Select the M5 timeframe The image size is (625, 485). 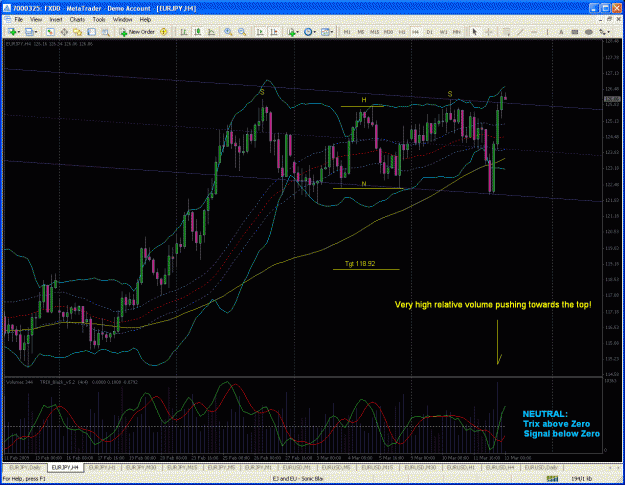361,32
